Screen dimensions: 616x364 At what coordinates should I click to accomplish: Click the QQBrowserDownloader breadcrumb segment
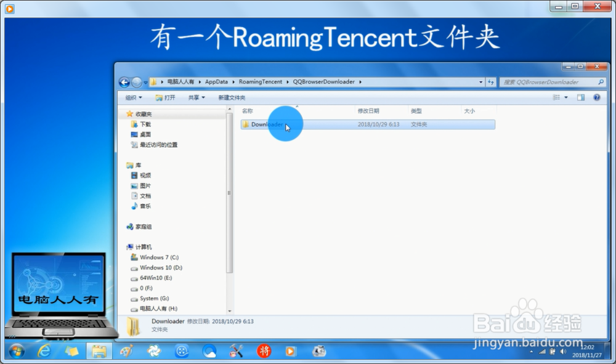324,82
